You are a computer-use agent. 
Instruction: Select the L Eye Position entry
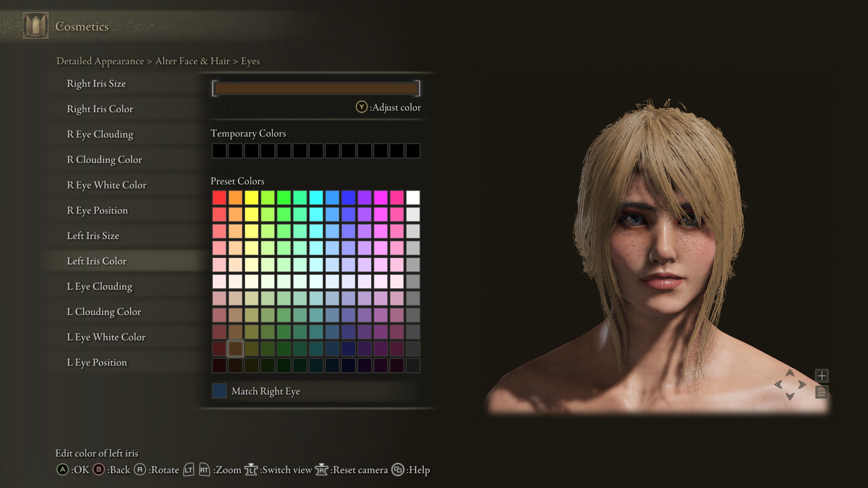97,362
